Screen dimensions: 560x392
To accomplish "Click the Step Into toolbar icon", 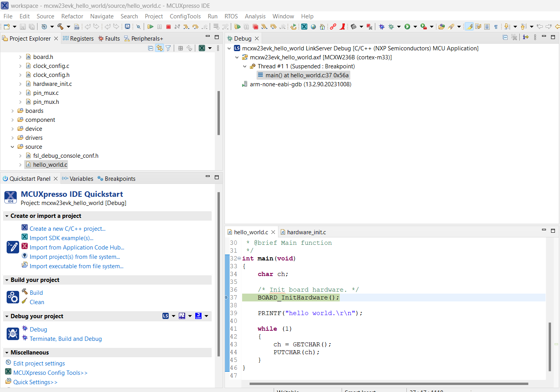I will 186,27.
